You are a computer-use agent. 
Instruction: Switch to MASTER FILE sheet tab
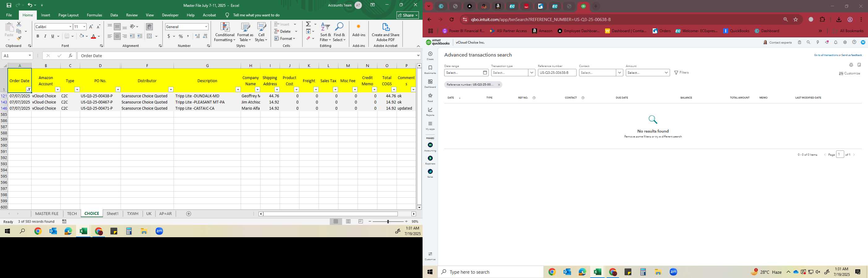(x=47, y=214)
